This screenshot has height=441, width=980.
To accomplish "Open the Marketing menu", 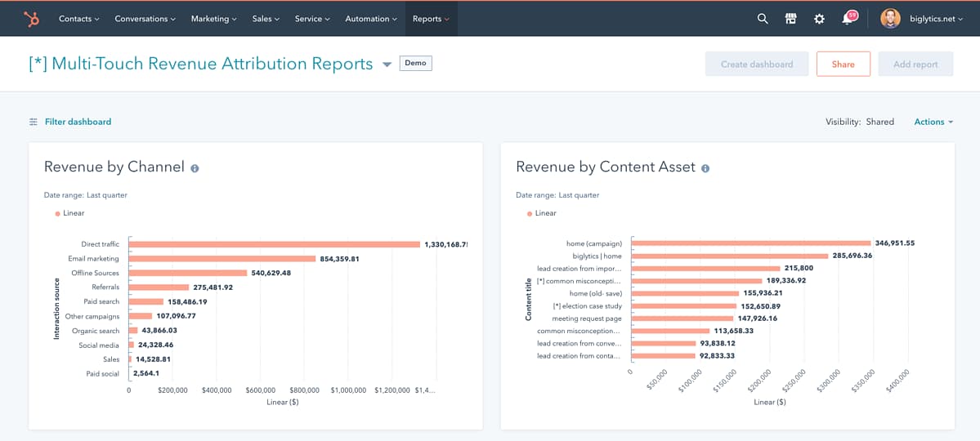I will (213, 19).
